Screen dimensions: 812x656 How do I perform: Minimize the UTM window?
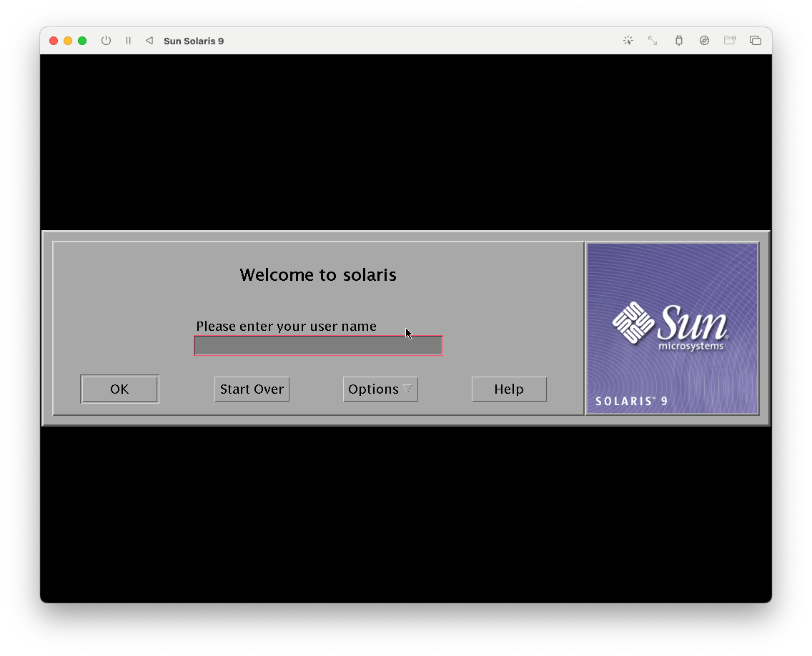(68, 41)
